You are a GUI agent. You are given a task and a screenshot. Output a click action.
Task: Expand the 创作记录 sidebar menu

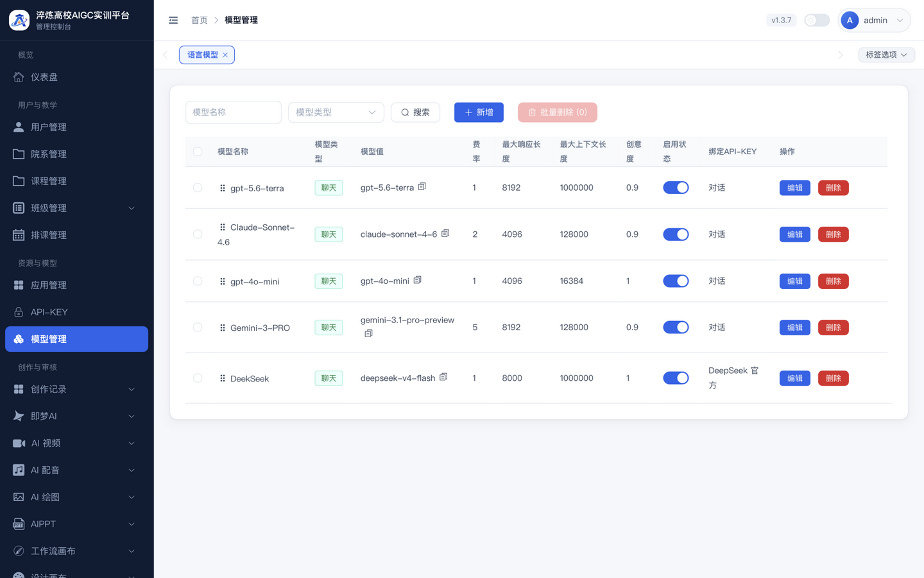76,389
